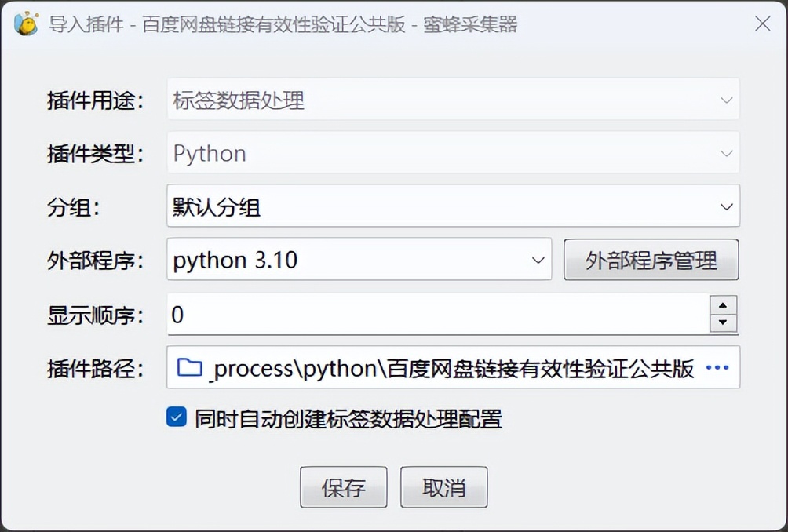Screen dimensions: 788x532
Task: Click the 取消 button
Action: click(x=443, y=487)
